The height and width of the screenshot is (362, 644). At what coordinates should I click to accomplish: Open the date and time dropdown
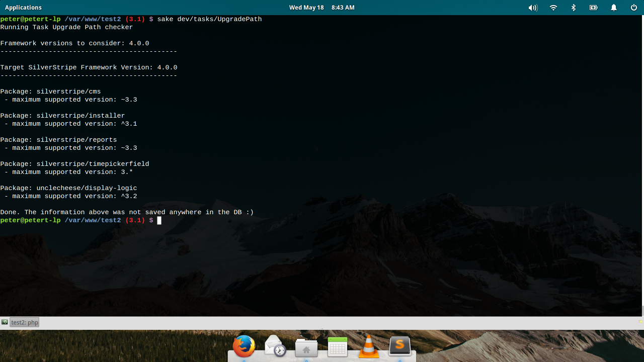click(x=321, y=7)
